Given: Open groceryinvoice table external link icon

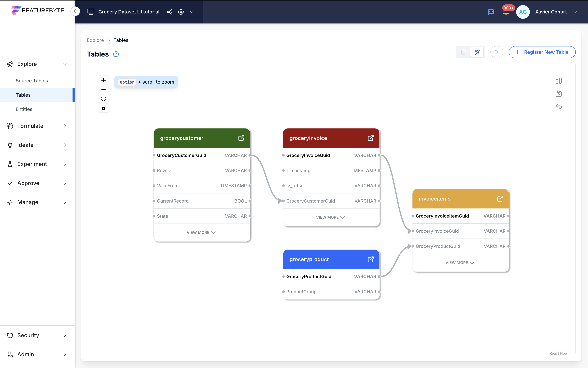Looking at the screenshot, I should coord(370,138).
